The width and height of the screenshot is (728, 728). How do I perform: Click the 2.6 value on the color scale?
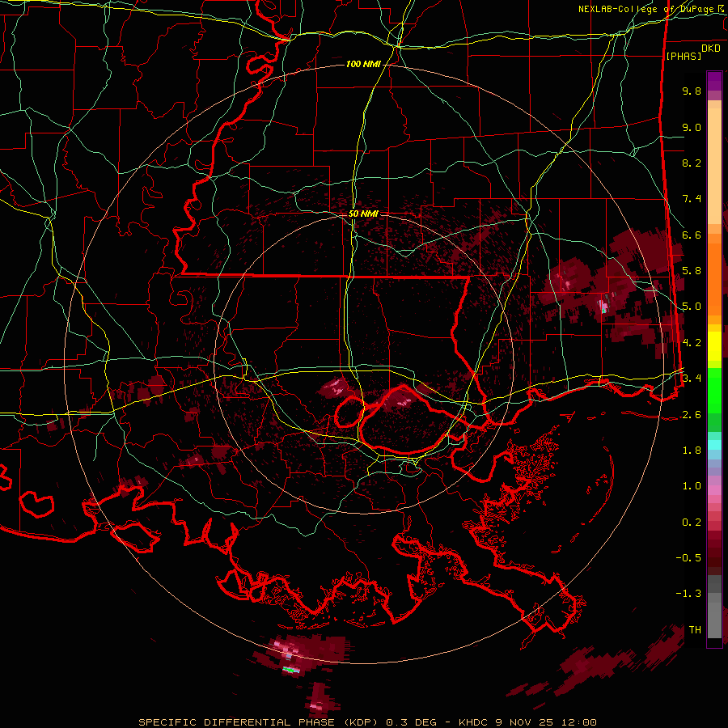coord(692,415)
